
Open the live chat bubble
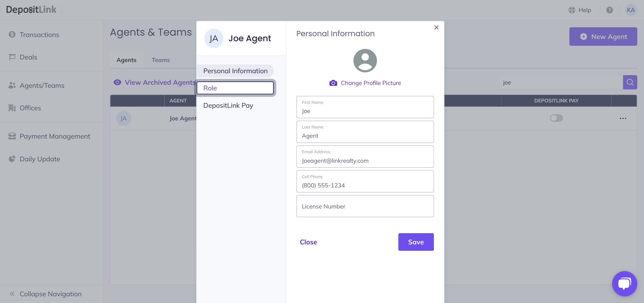pos(624,283)
